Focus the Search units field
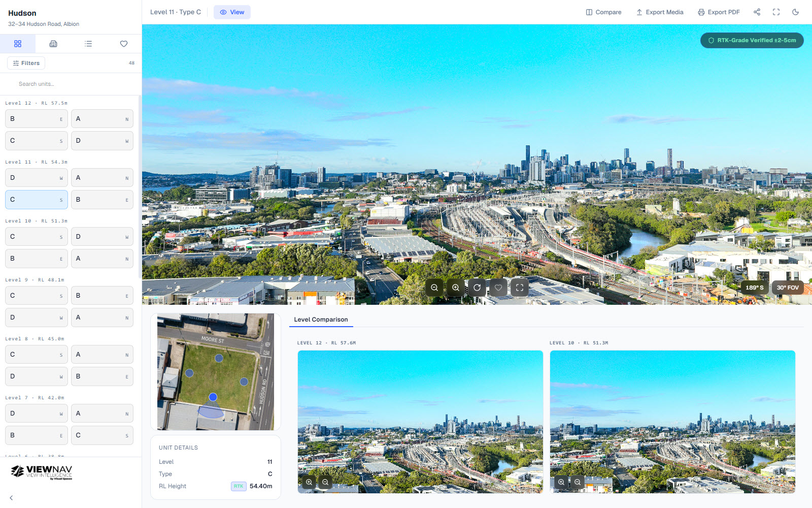The height and width of the screenshot is (508, 812). [71, 84]
